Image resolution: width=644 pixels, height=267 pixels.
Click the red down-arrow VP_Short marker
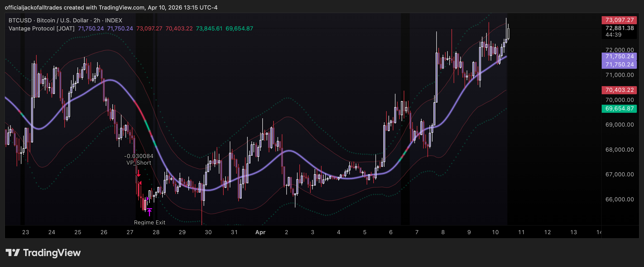138,173
